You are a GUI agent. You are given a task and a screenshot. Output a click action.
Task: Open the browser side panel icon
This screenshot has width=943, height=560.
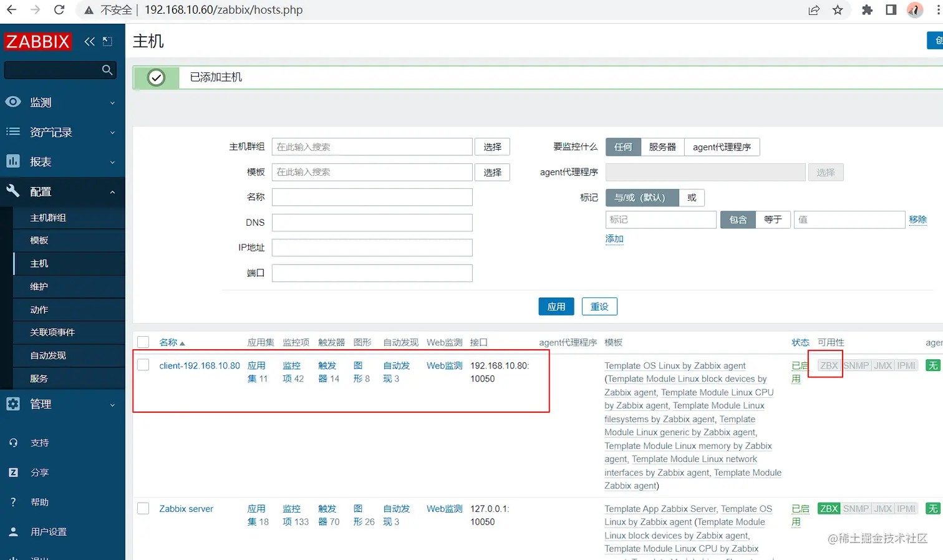(891, 10)
